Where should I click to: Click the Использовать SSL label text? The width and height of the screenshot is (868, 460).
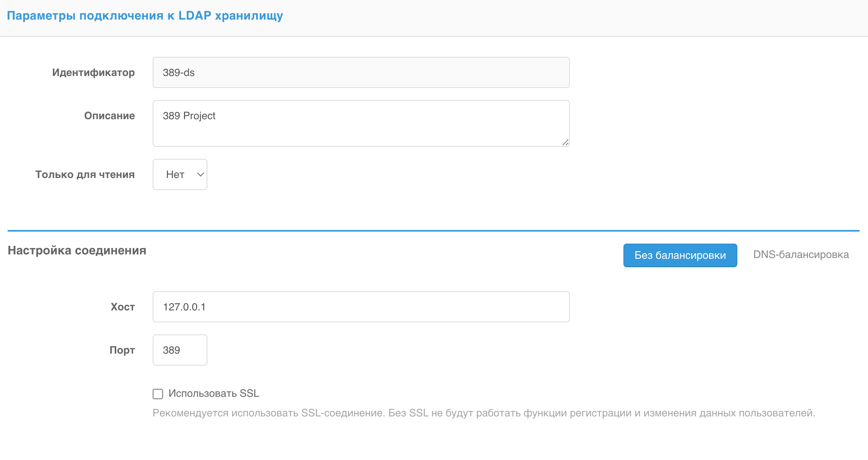tap(214, 394)
